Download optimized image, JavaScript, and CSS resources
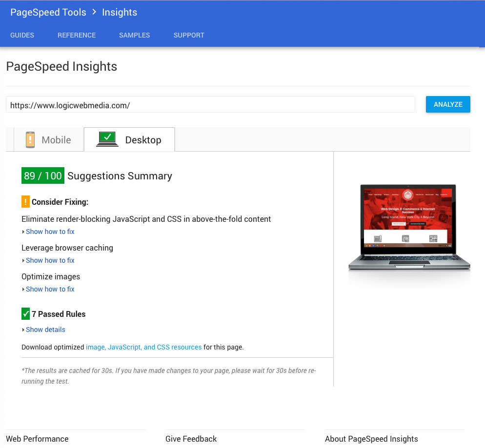The image size is (485, 448). [144, 347]
